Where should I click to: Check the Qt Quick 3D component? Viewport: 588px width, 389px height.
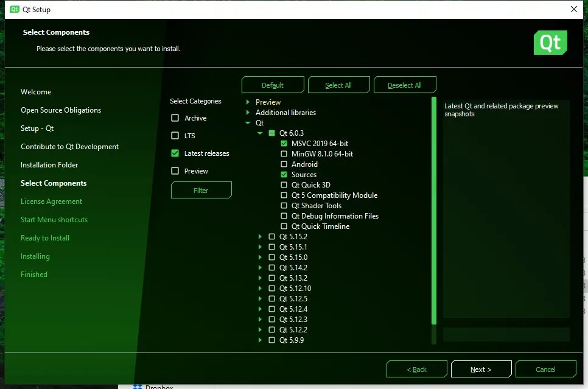pos(284,185)
